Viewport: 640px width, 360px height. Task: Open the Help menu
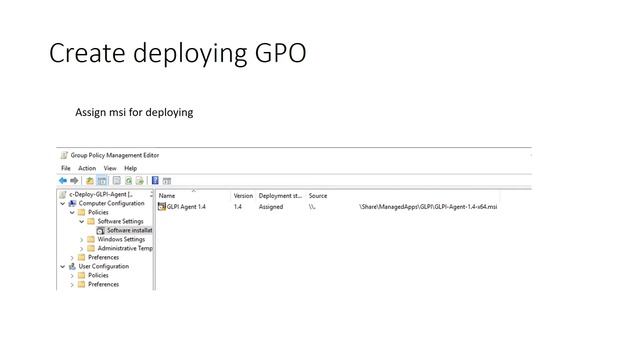pos(130,168)
